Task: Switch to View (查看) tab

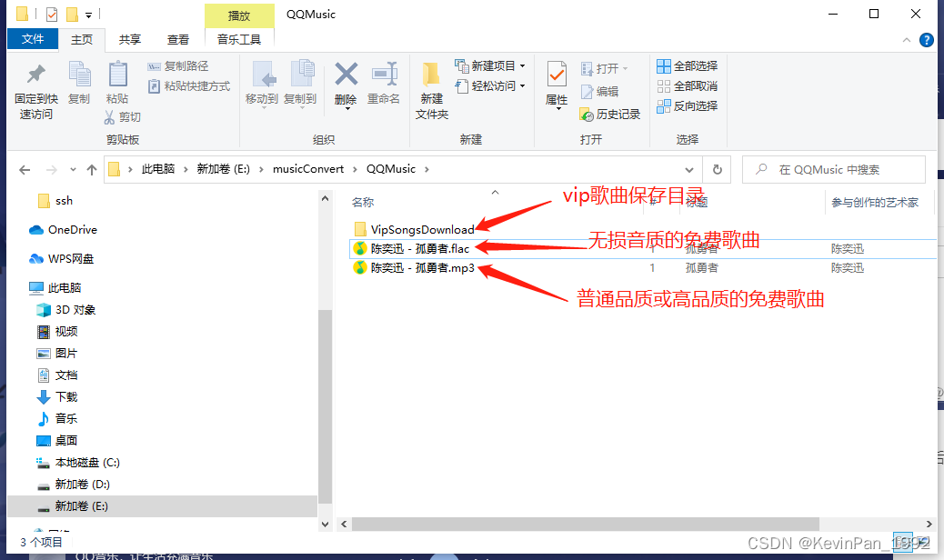Action: tap(177, 40)
